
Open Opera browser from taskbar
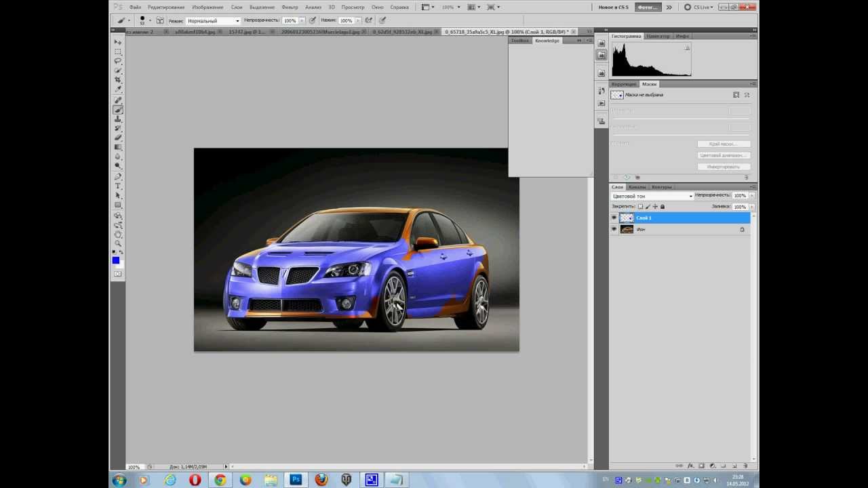coord(195,480)
